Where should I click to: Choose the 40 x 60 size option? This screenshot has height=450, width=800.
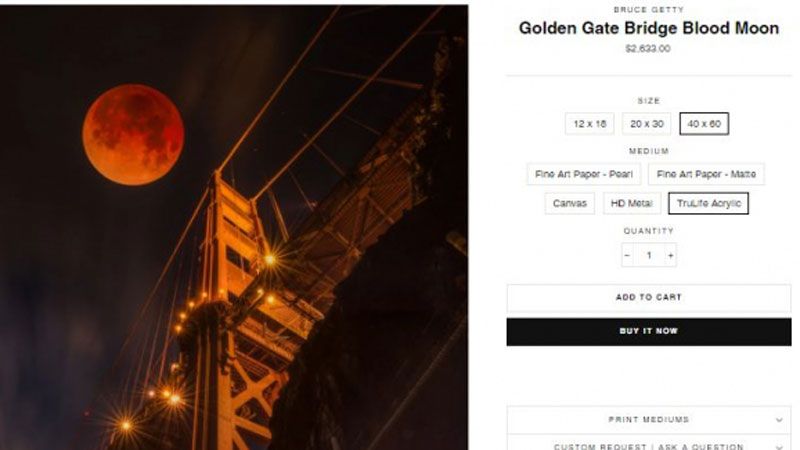click(704, 124)
